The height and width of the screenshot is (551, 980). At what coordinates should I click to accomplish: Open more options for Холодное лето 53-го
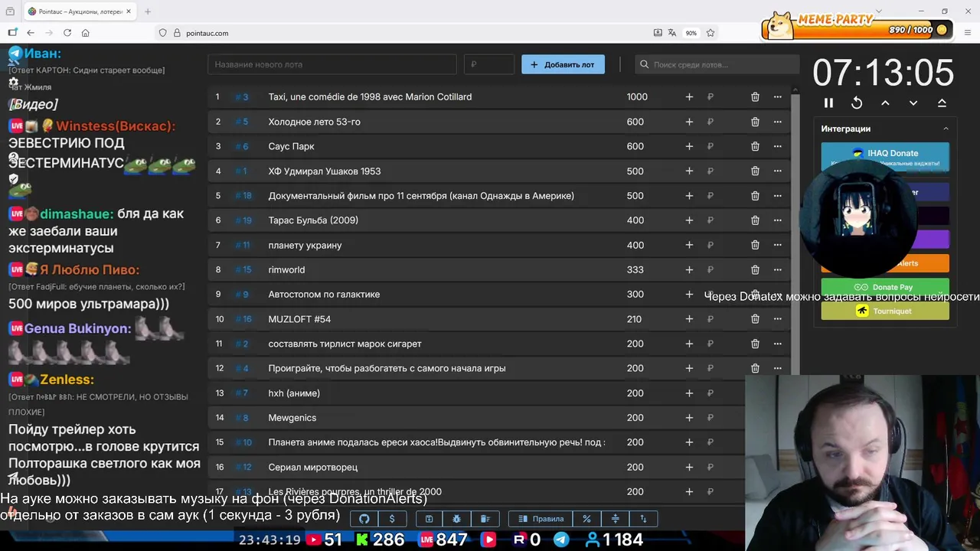(777, 122)
